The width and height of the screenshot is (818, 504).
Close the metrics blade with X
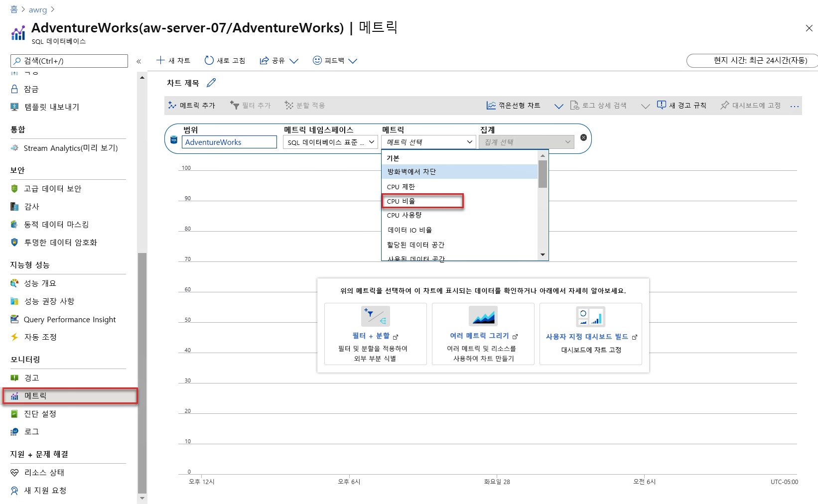809,28
